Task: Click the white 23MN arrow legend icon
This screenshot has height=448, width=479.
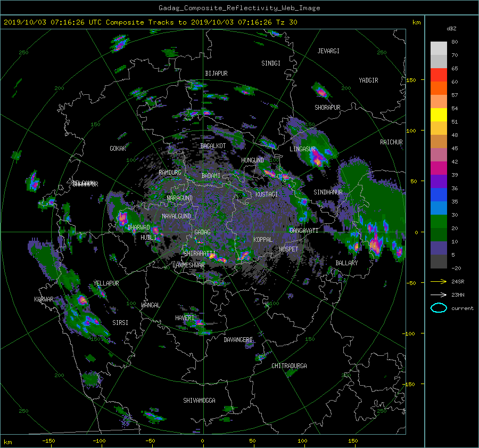Action: [439, 295]
